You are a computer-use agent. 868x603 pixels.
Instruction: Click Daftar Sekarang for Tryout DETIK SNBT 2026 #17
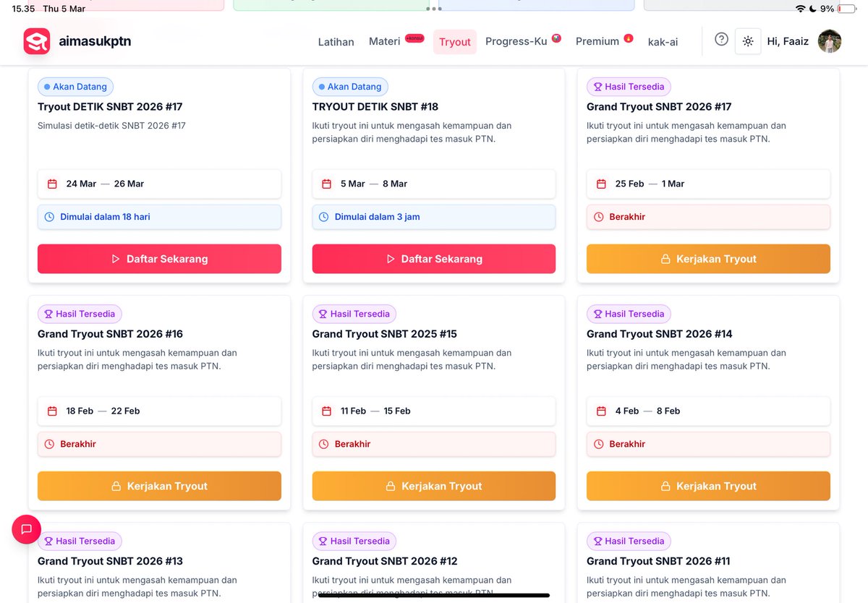[159, 259]
